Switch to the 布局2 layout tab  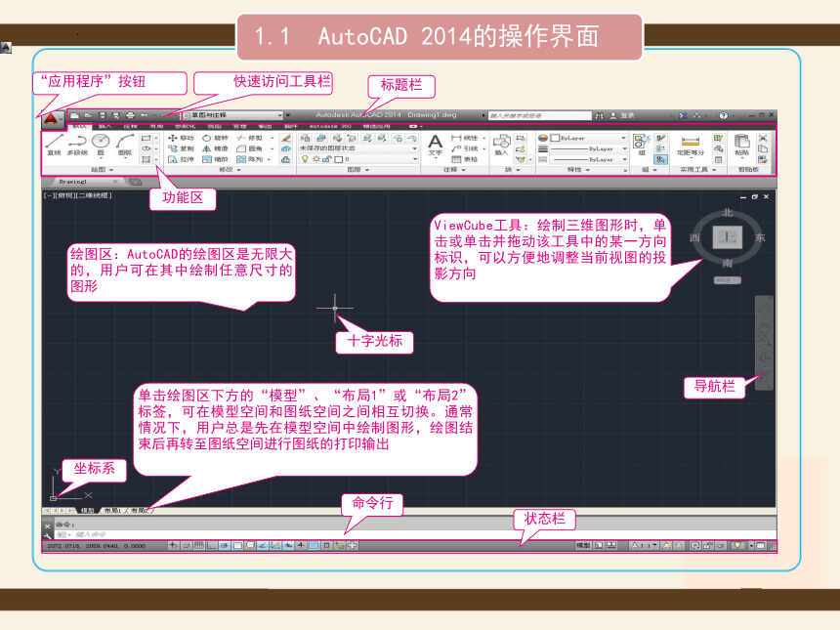point(140,511)
